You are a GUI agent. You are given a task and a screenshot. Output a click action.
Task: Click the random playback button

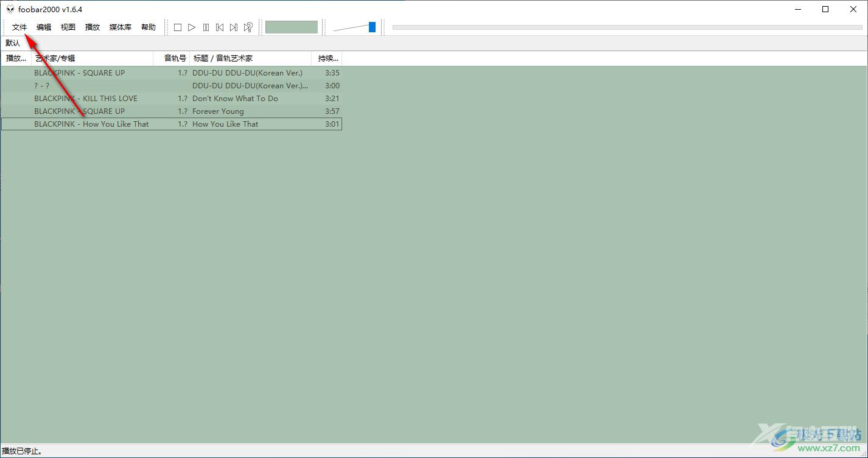[248, 27]
